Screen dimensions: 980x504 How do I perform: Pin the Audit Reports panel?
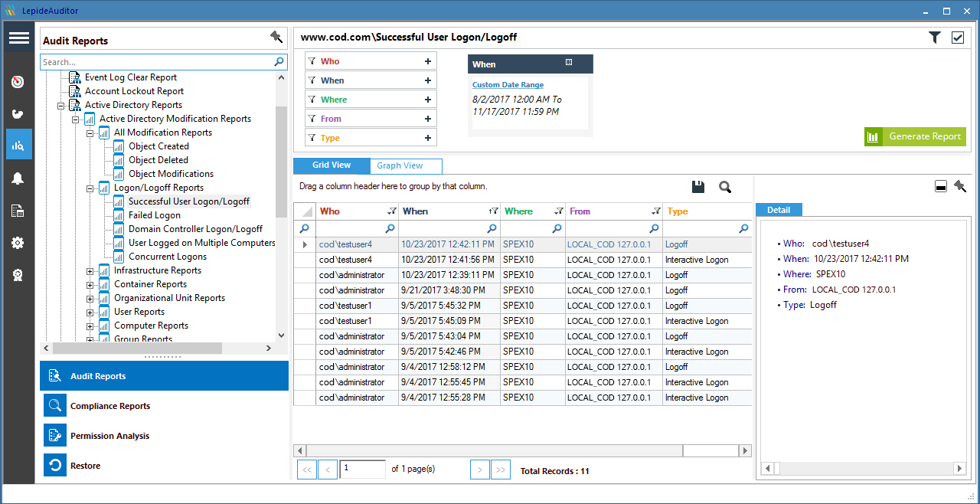tap(276, 37)
